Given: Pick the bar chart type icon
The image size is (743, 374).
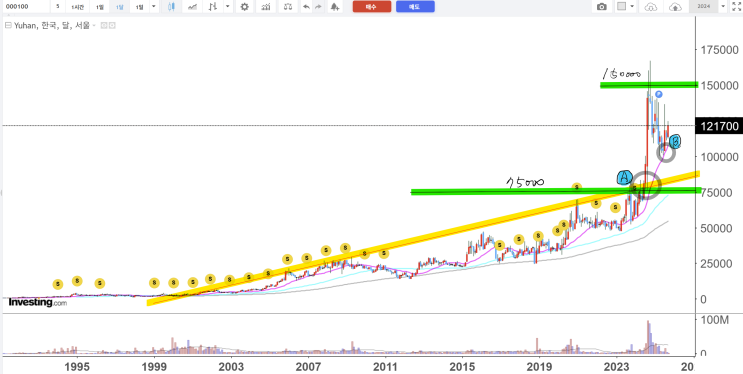Looking at the screenshot, I should (214, 7).
